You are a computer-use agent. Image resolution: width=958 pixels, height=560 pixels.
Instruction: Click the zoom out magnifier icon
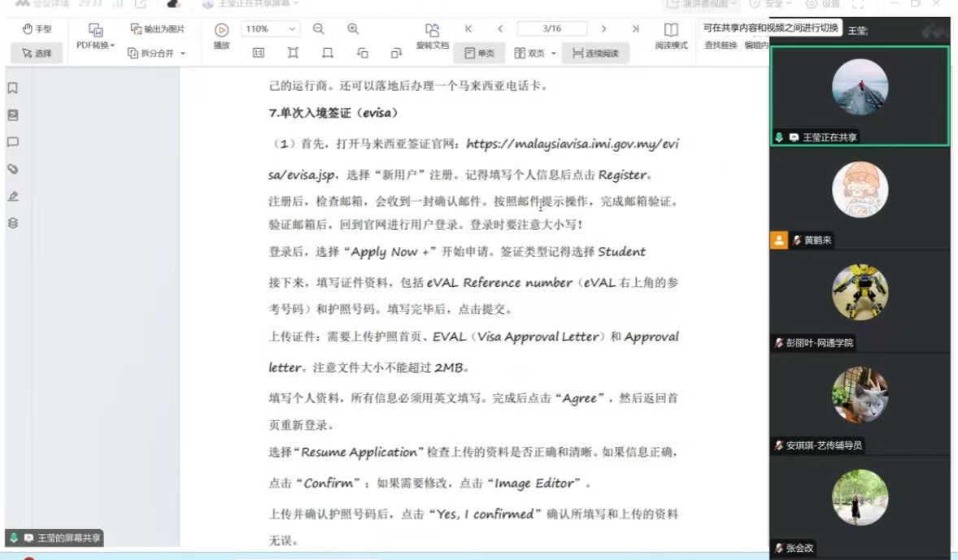click(x=319, y=28)
